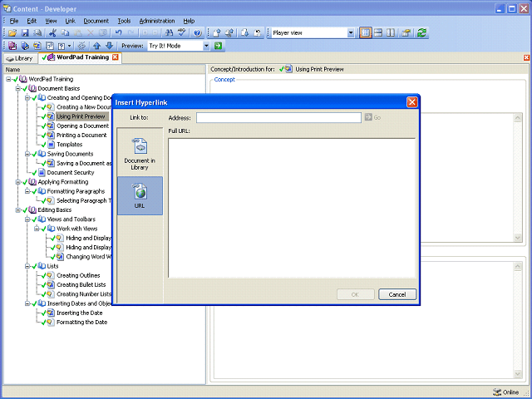Collapse the Applying Formatting tree node
The height and width of the screenshot is (399, 532).
tap(18, 182)
